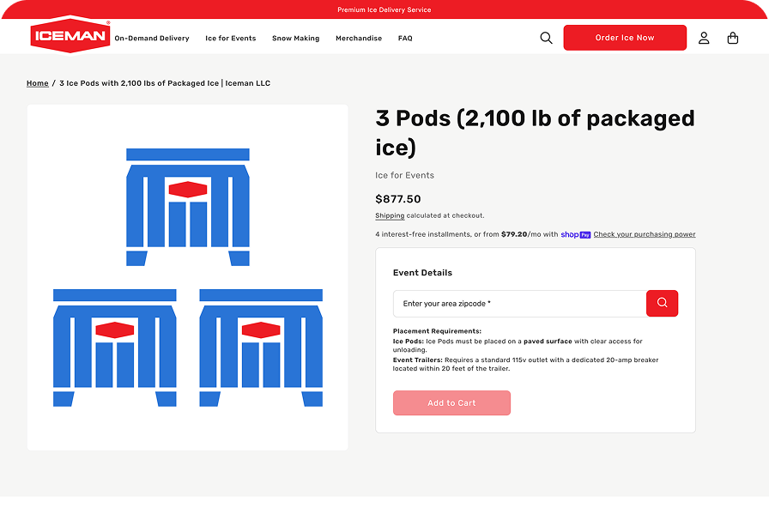Open the Shipping policy link
Image resolution: width=769 pixels, height=532 pixels.
pos(390,215)
